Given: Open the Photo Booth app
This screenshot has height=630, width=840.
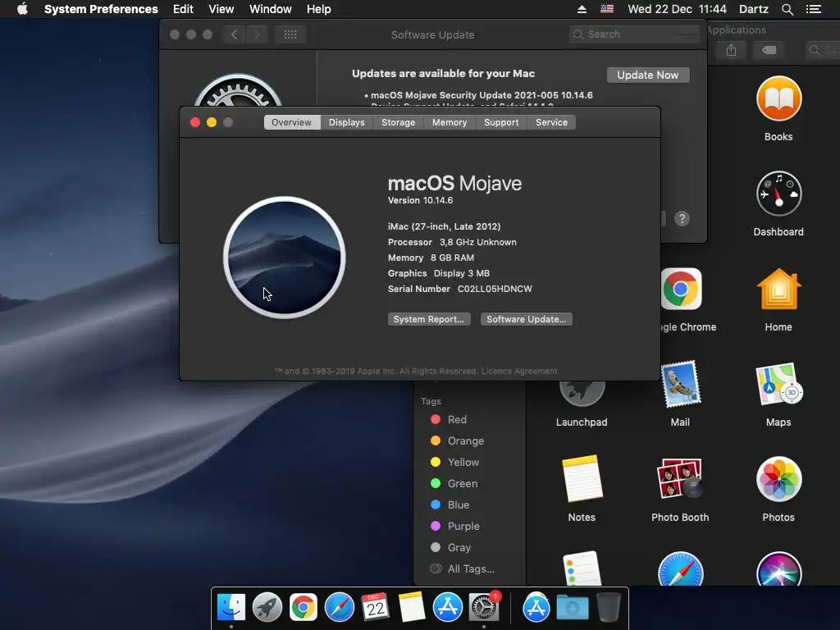Looking at the screenshot, I should [x=680, y=478].
